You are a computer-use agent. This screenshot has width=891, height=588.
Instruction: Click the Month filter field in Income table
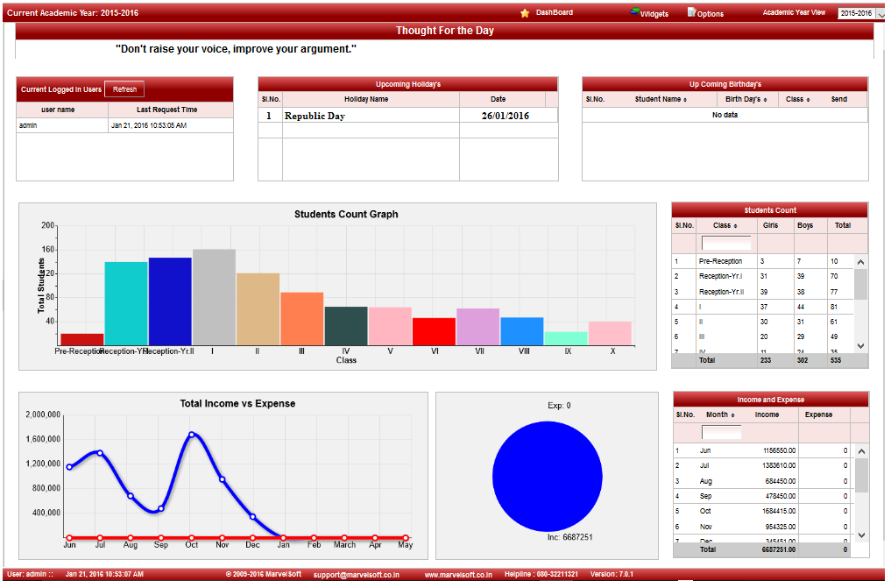(721, 433)
